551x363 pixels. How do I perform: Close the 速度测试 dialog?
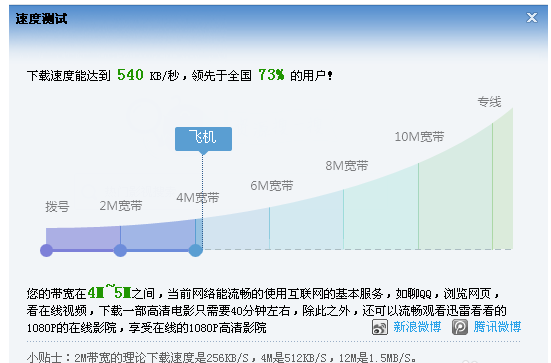click(x=532, y=17)
